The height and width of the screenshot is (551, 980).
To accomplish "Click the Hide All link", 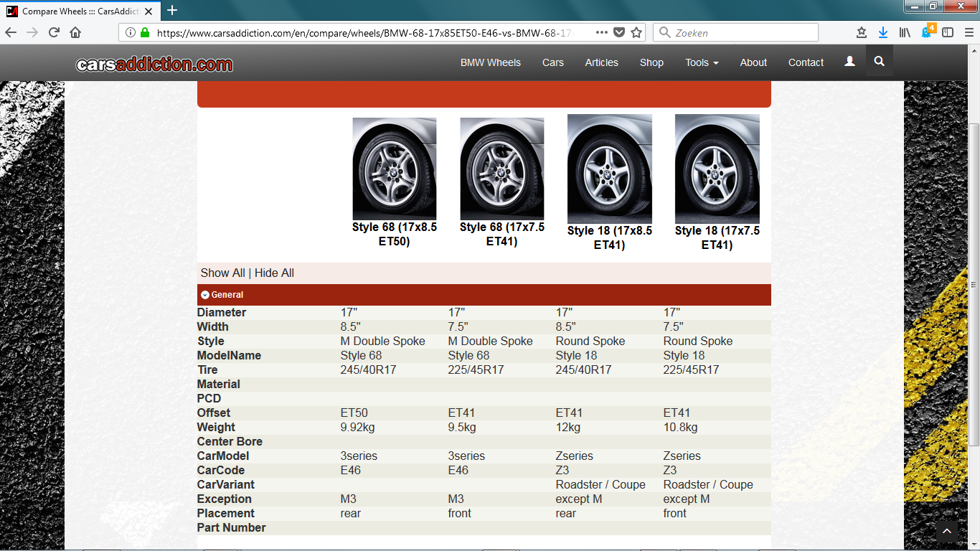I will 274,273.
